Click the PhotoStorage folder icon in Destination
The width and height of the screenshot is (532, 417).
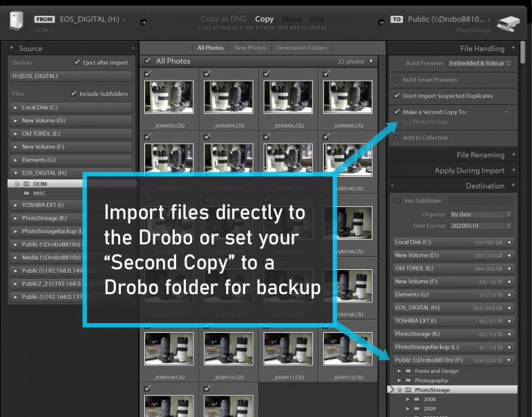point(408,390)
